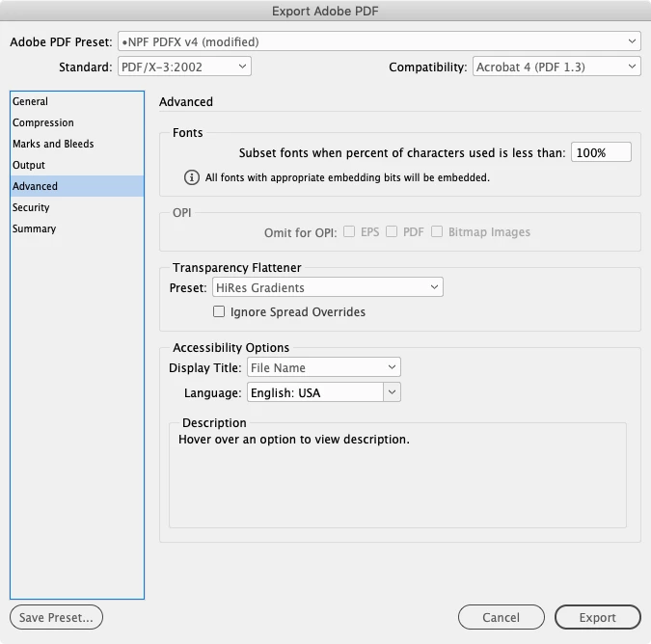Image resolution: width=651 pixels, height=644 pixels.
Task: Show the Summary panel
Action: [x=77, y=228]
